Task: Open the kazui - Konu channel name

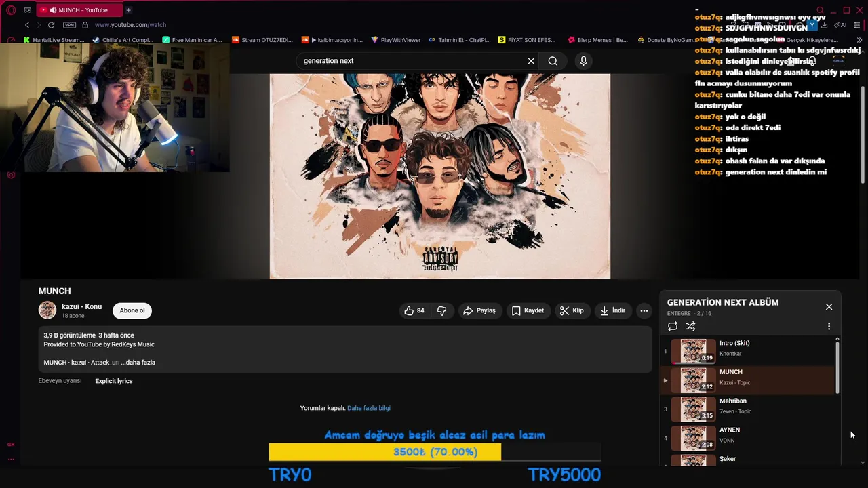Action: click(x=81, y=306)
